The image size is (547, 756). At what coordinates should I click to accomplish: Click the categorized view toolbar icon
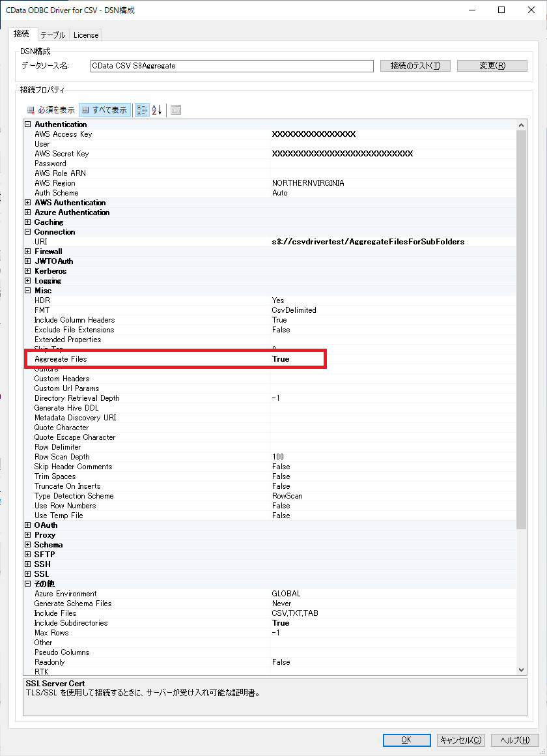click(142, 110)
